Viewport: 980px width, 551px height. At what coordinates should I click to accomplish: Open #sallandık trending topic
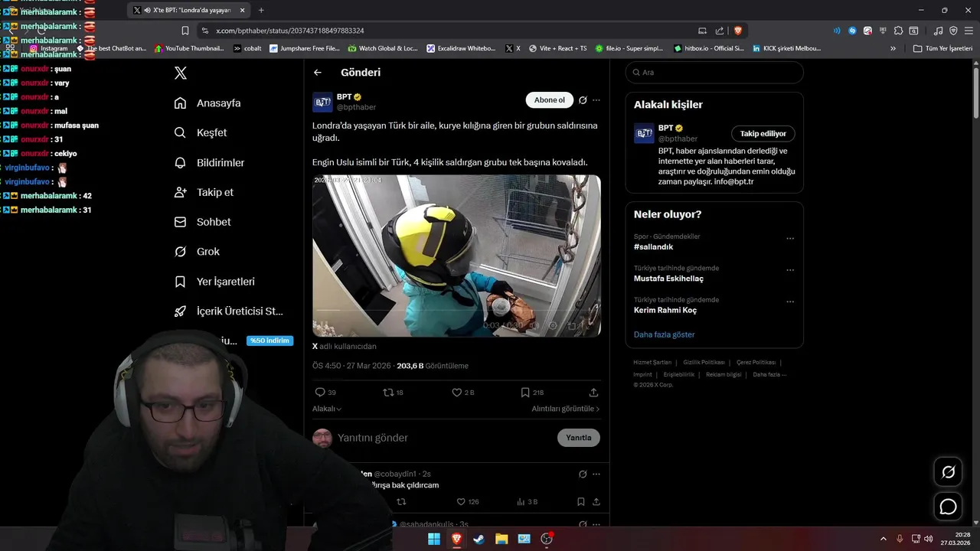pyautogui.click(x=654, y=247)
